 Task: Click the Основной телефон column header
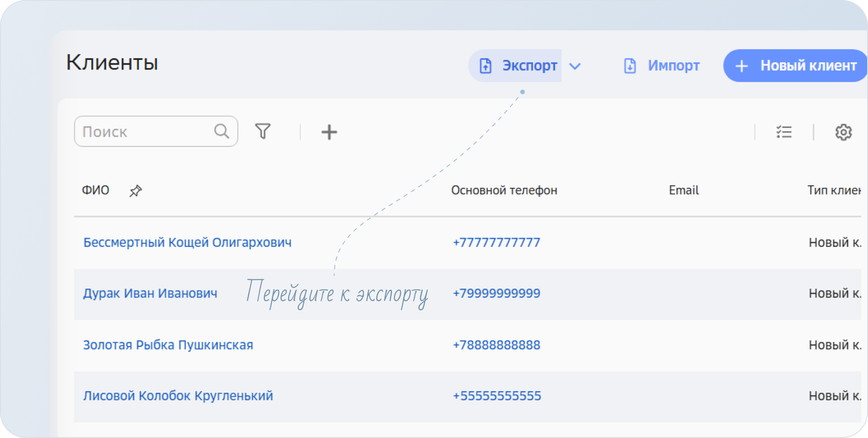pos(504,190)
